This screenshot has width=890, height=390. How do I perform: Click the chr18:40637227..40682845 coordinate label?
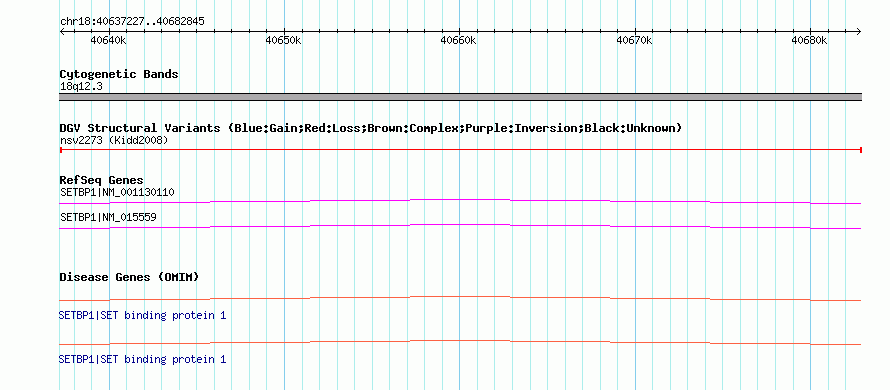(132, 22)
